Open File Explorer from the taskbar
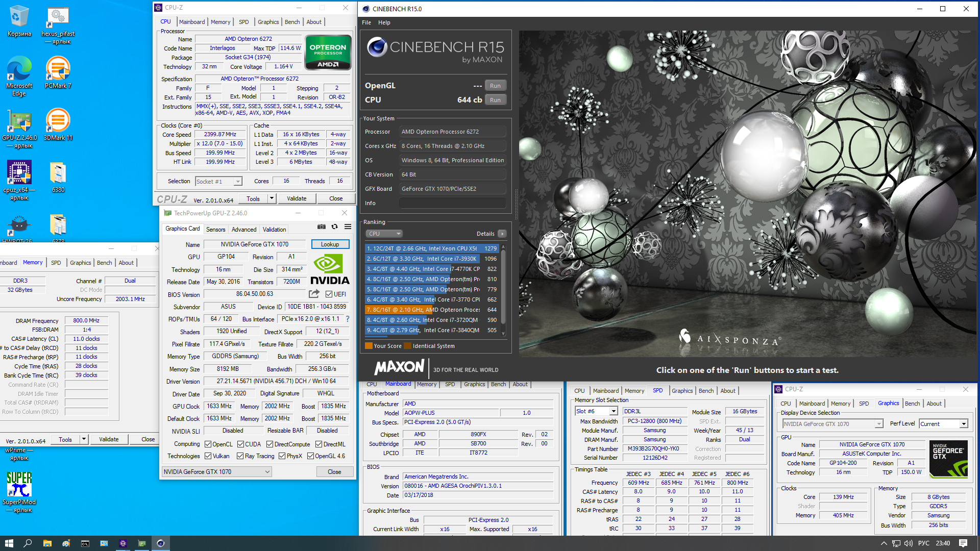Viewport: 980px width, 551px height. [x=47, y=543]
